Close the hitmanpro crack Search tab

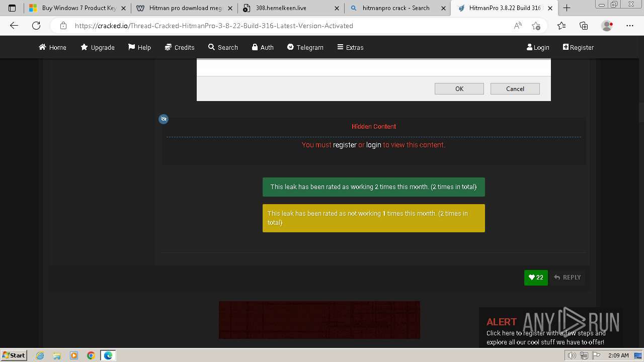coord(444,8)
